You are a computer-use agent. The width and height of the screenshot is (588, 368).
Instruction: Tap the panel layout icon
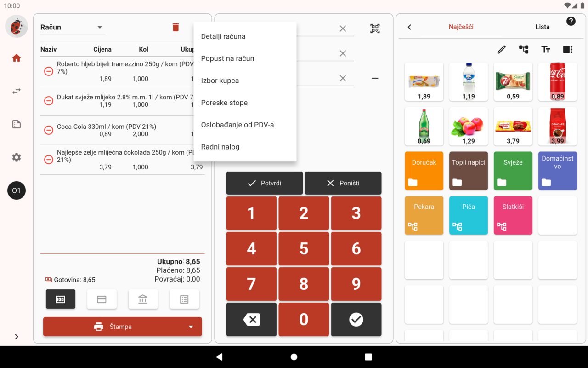(x=568, y=49)
